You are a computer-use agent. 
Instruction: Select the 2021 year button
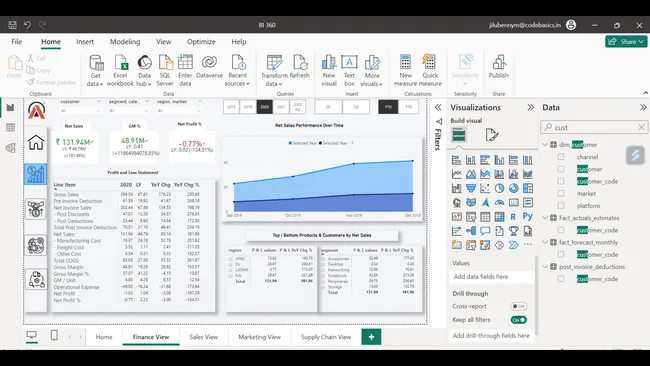(x=281, y=107)
